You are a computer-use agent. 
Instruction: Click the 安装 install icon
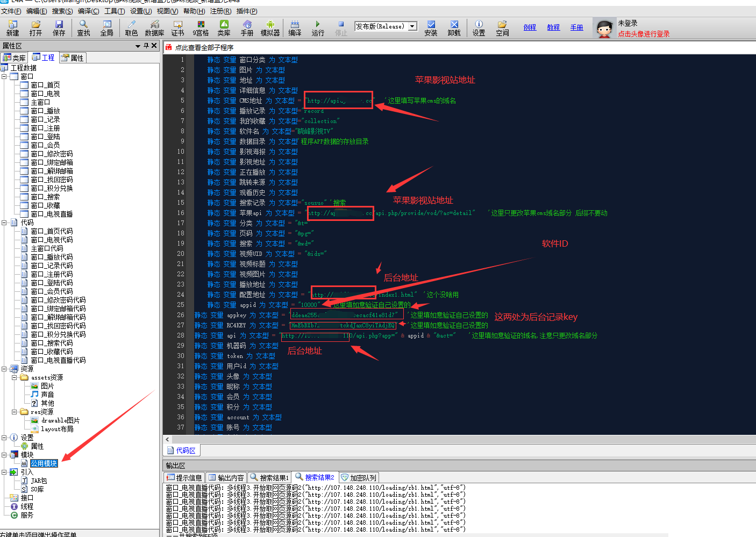tap(431, 28)
